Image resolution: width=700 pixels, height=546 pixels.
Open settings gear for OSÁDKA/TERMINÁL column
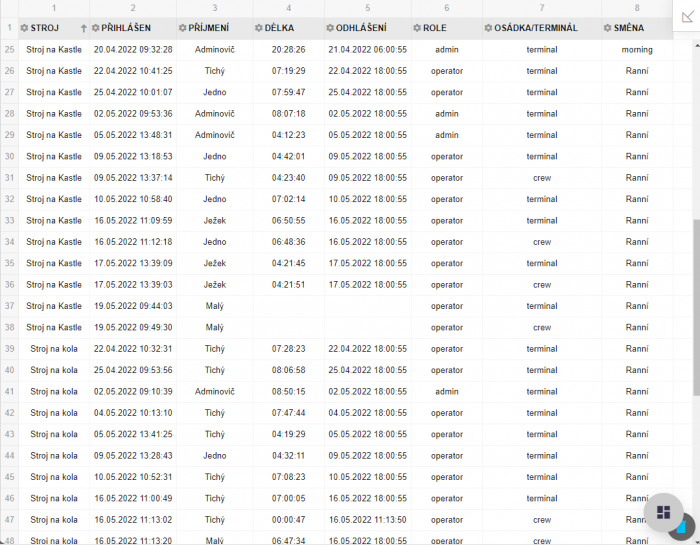click(488, 28)
